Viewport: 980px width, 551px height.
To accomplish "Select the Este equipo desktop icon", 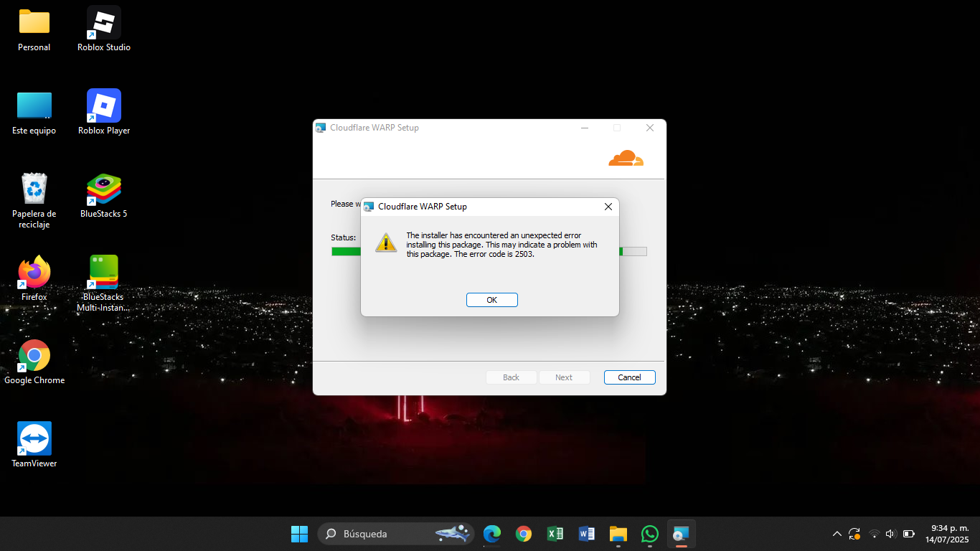I will coord(34,113).
